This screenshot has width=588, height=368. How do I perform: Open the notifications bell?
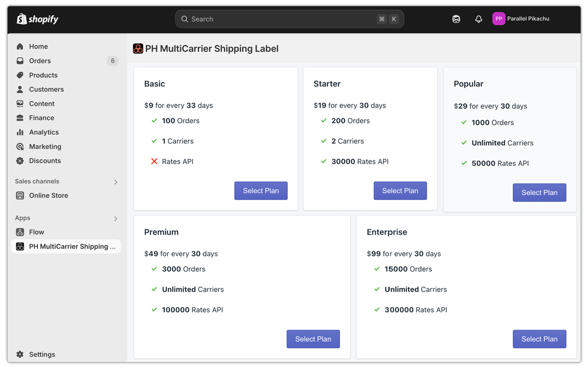coord(478,19)
